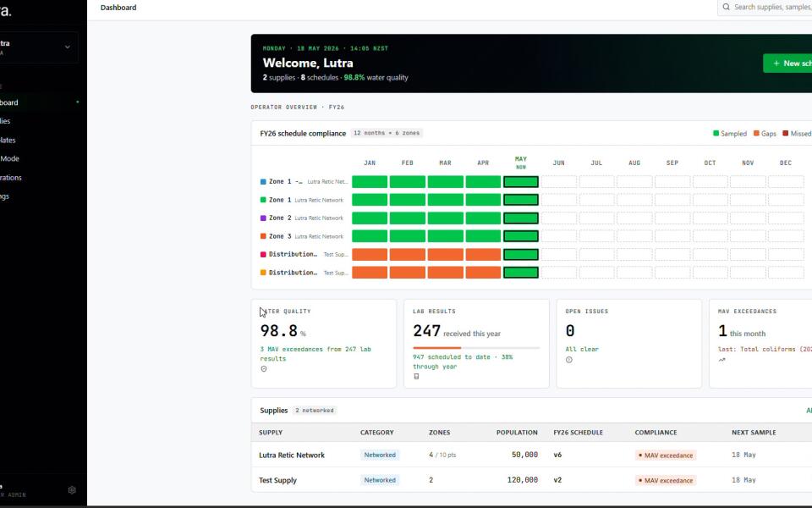The image size is (812, 508).
Task: Click Zone 2 row's highlighted May cell
Action: point(521,218)
